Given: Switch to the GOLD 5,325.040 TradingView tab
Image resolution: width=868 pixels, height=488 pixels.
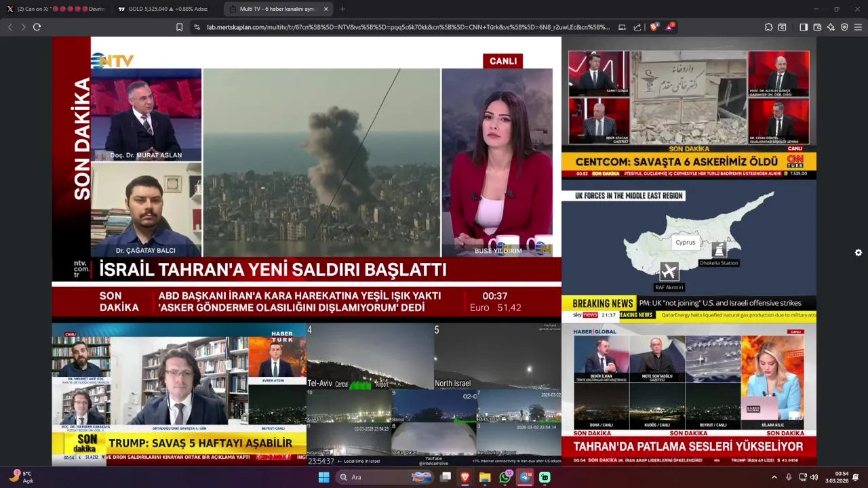Looking at the screenshot, I should [167, 9].
